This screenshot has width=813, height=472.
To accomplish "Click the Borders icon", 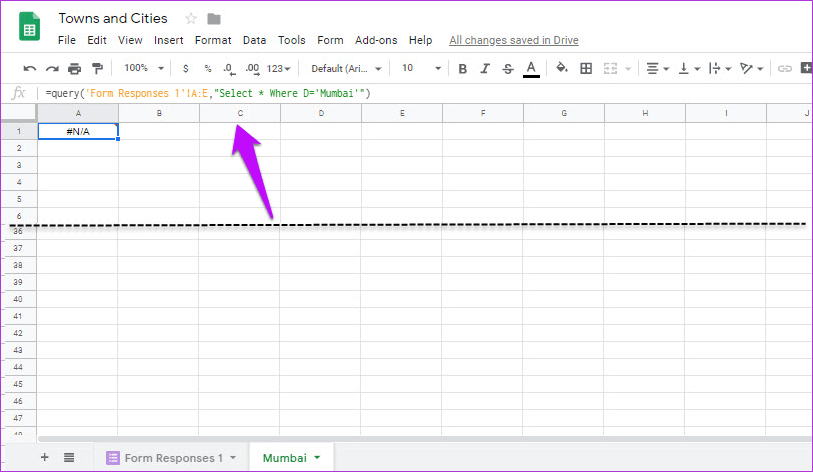I will pyautogui.click(x=586, y=68).
